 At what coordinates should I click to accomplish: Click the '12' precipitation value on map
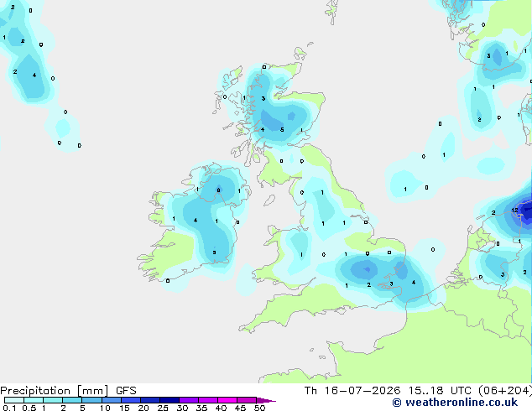514,211
